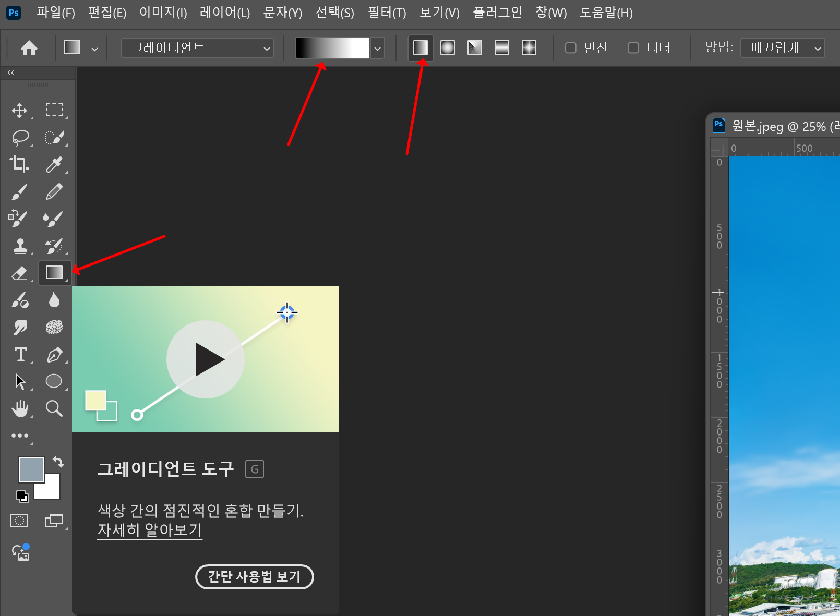Open the 방법 (method) dropdown

(782, 47)
